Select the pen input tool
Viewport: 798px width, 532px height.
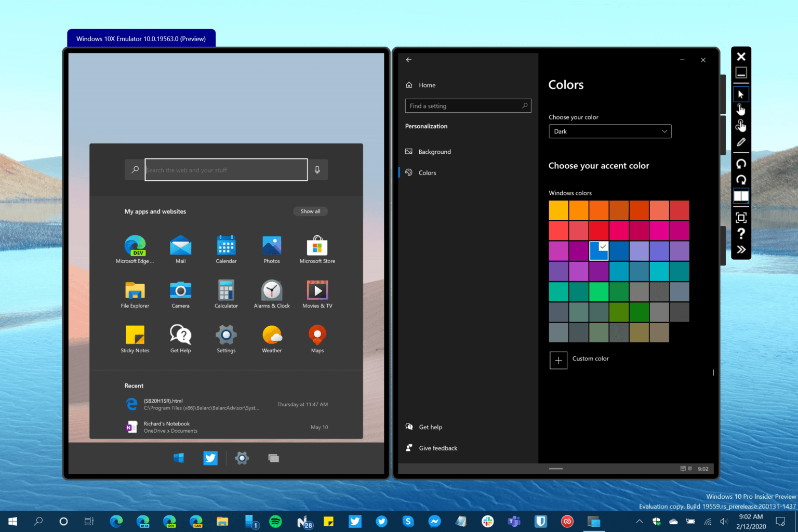[x=741, y=141]
